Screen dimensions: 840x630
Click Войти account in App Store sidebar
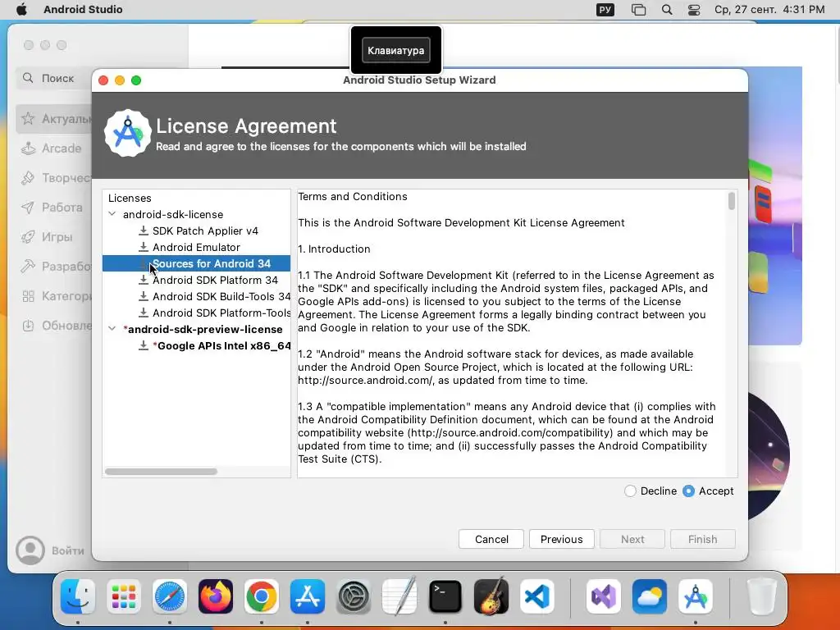50,550
